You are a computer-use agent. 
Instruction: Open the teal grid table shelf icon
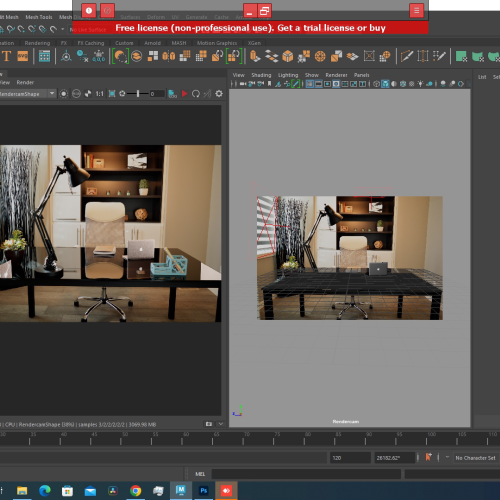point(44,56)
